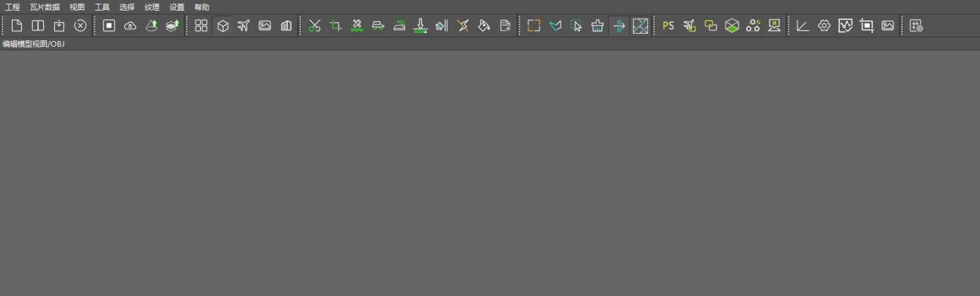This screenshot has height=296, width=980.
Task: Click the layers with green up-arrow icon
Action: (172, 26)
